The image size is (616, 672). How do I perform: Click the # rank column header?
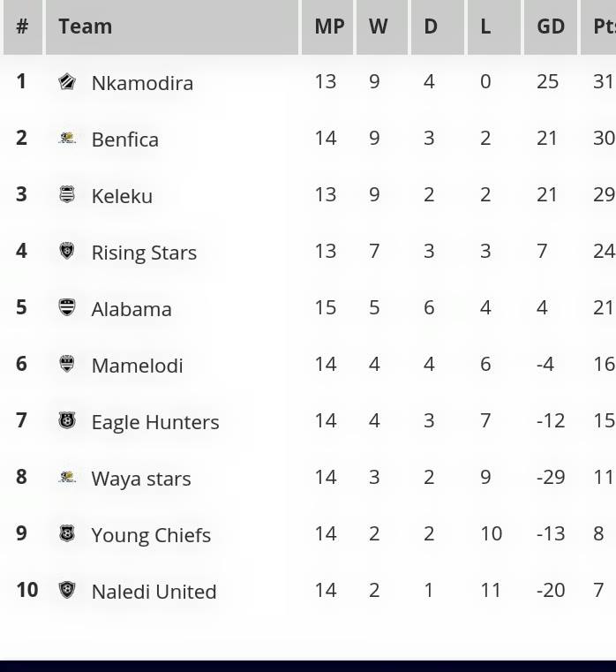click(x=23, y=26)
